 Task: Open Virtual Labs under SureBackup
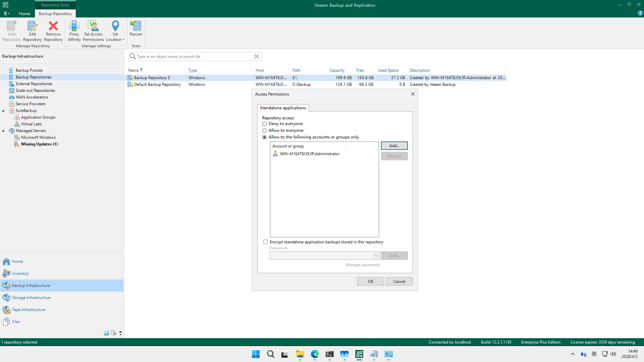[31, 124]
